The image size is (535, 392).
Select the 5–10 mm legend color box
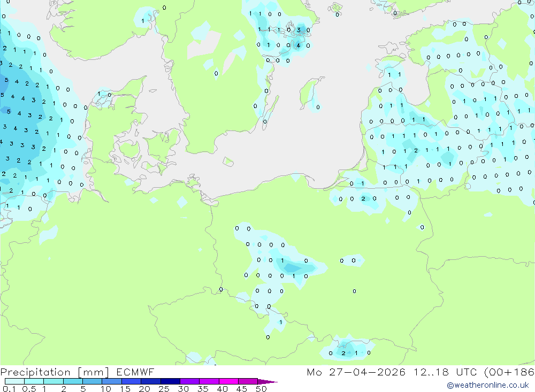coord(93,381)
